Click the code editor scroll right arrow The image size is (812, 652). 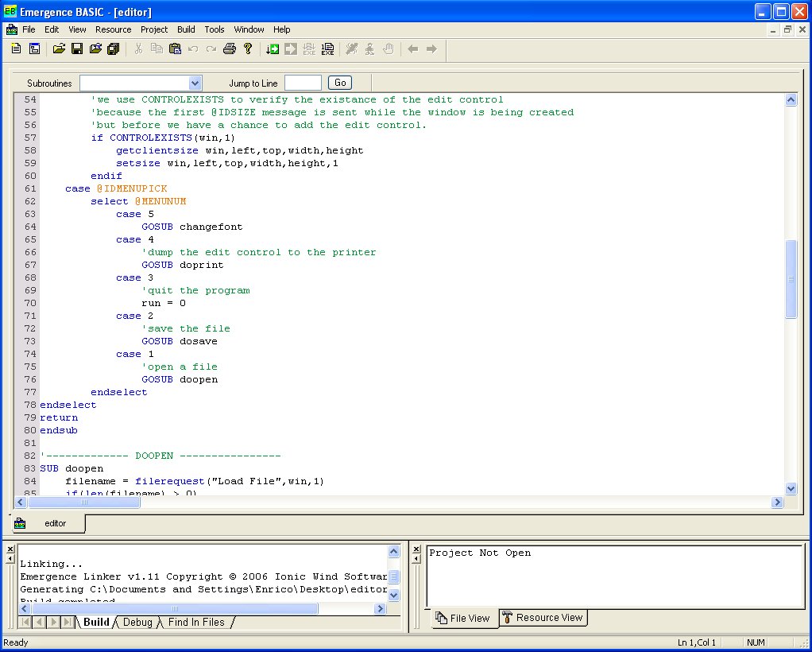(777, 502)
